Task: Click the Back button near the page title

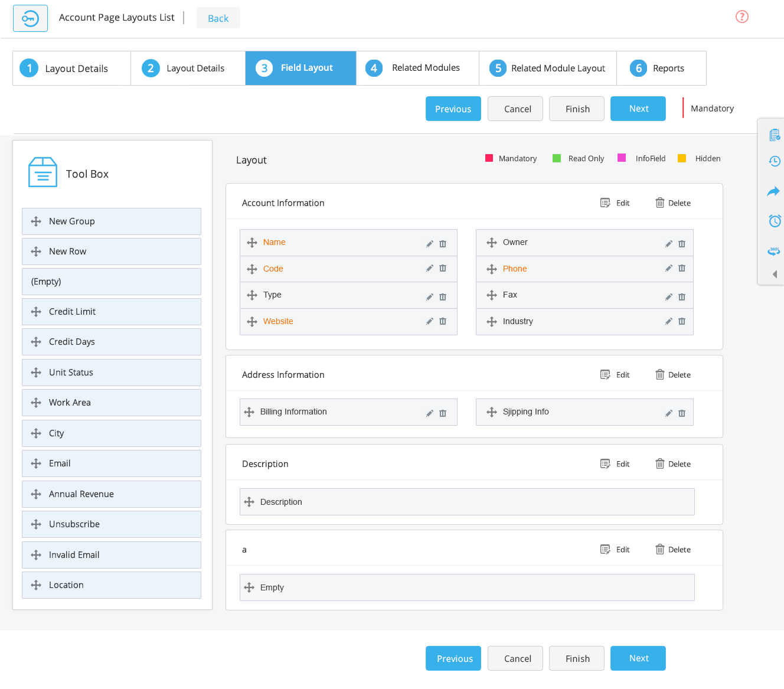Action: pyautogui.click(x=218, y=18)
